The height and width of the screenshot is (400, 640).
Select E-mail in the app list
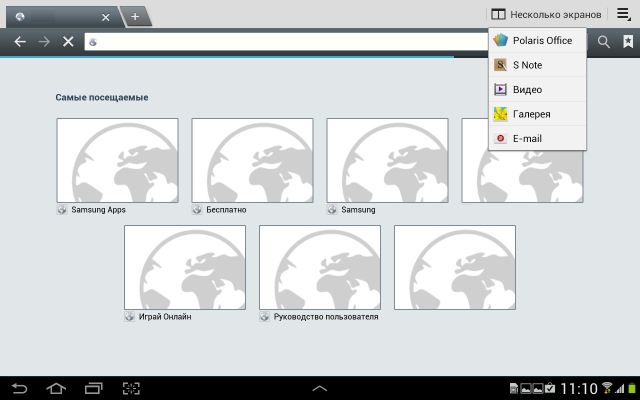coord(537,138)
